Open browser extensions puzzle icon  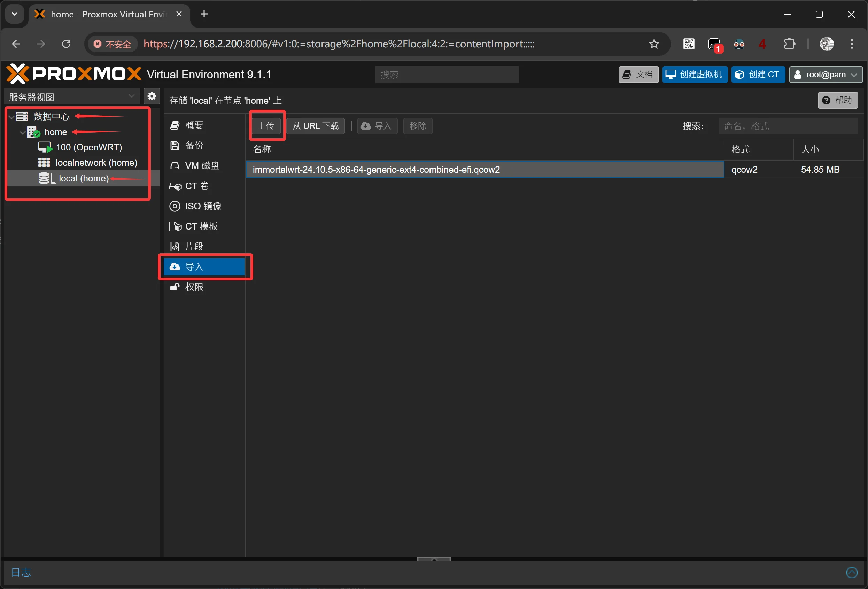click(x=789, y=44)
